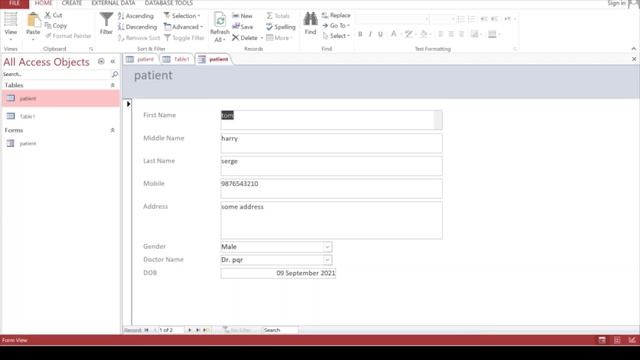Go to the last record
Viewport: 640px width, 360px height.
[198, 330]
